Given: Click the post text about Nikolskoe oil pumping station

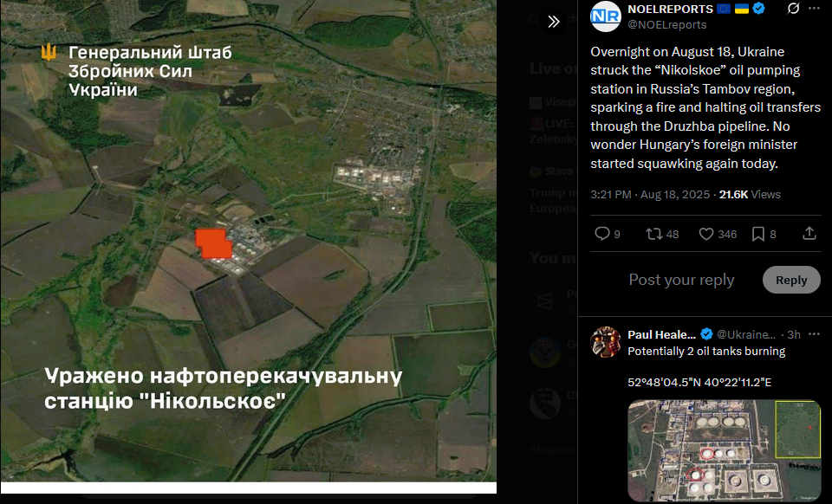Looking at the screenshot, I should click(705, 107).
